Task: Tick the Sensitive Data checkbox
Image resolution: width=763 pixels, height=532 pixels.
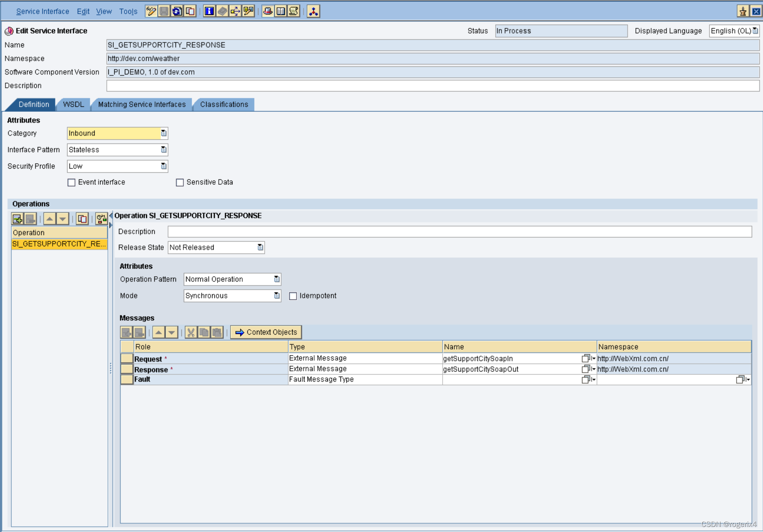Action: pyautogui.click(x=180, y=182)
